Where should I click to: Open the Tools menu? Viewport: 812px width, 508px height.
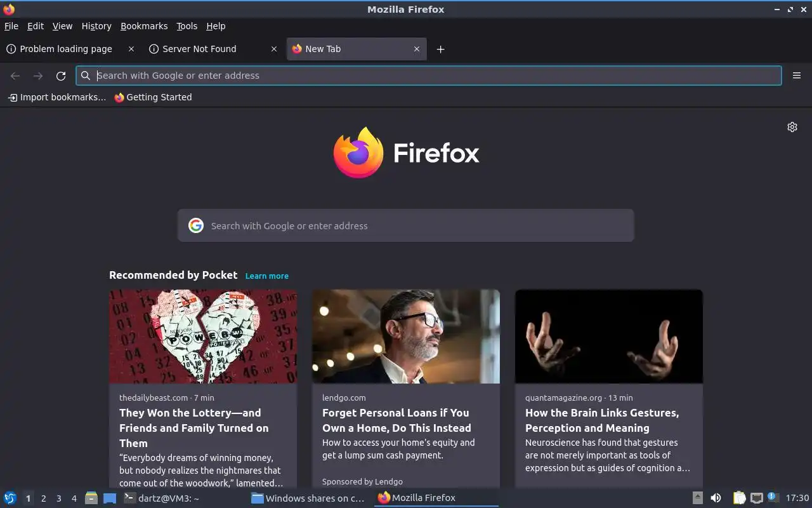(187, 26)
